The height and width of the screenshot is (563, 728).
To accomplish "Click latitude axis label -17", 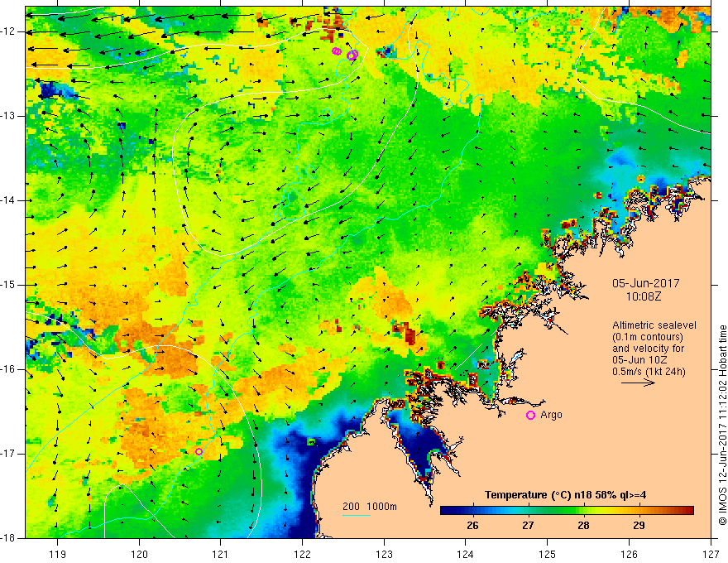I will (8, 454).
